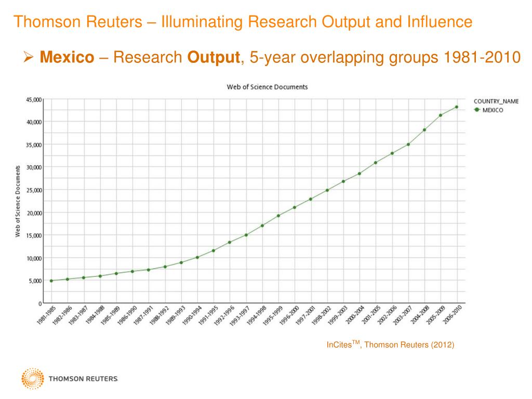Click the arrow bullet before Mexico

coord(29,57)
